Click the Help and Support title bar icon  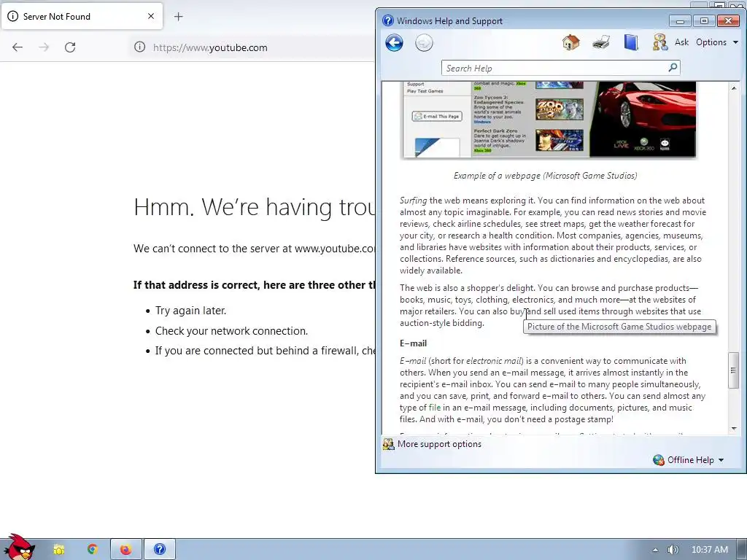pyautogui.click(x=388, y=20)
